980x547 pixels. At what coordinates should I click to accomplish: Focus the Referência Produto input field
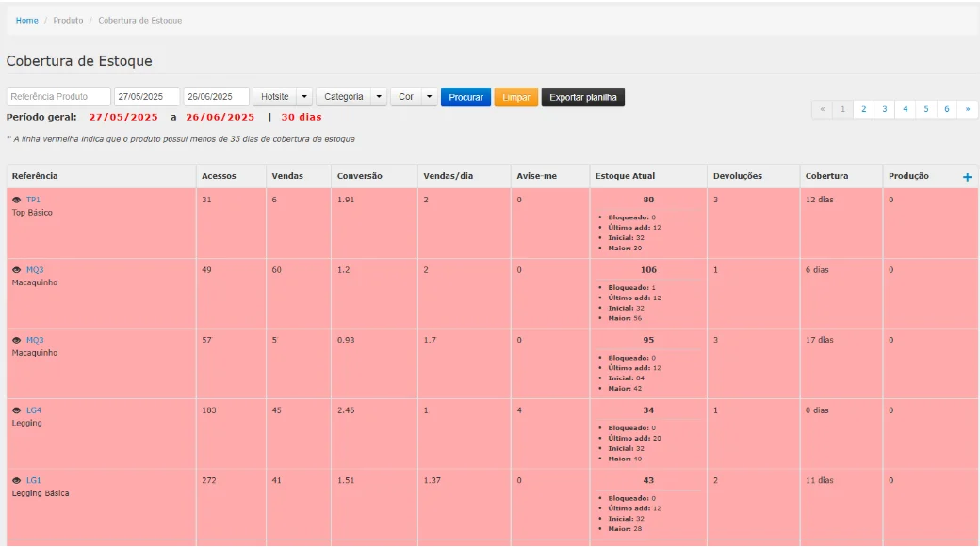point(58,97)
